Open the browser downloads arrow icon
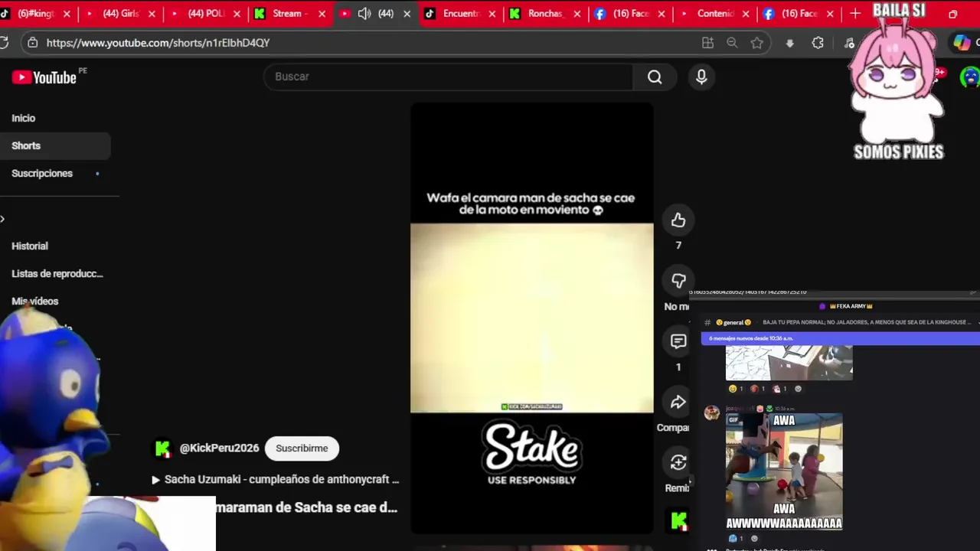980x551 pixels. point(789,43)
